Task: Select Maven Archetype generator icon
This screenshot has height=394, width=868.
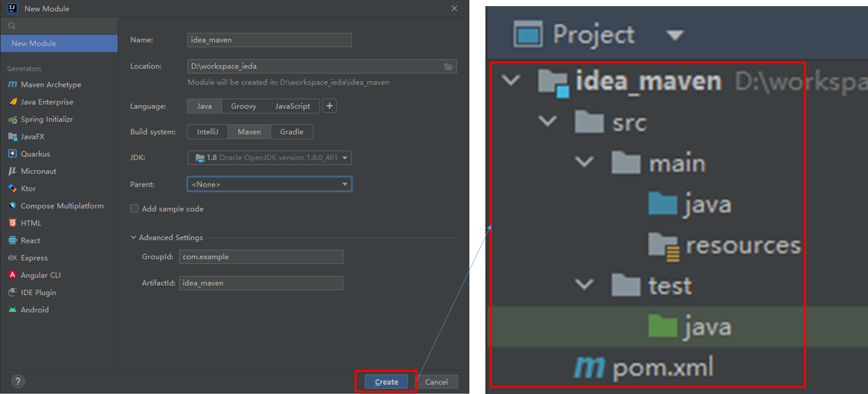Action: [13, 84]
